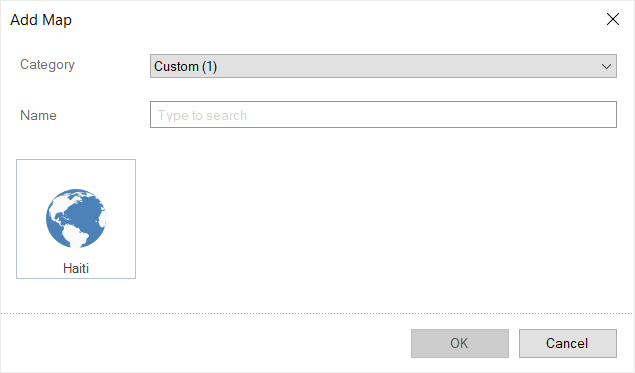Confirm with the OK button
Screen dimensions: 635x373
(460, 343)
